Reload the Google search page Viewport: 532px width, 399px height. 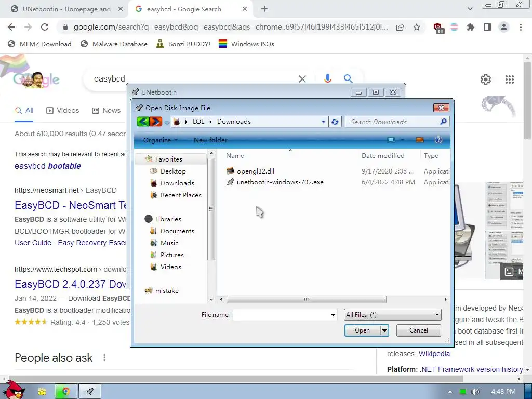(45, 27)
